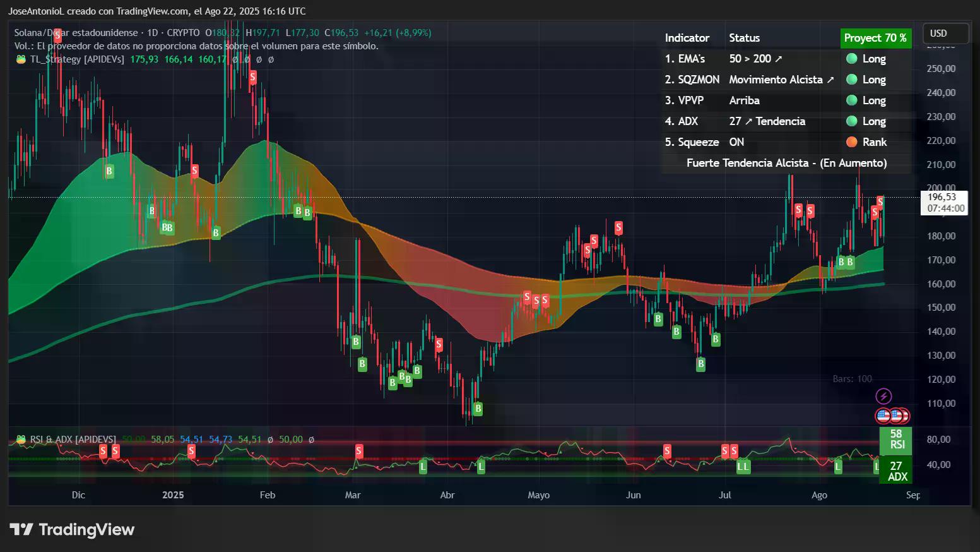Click the Status column header
Viewport: 980px width, 552px height.
tap(745, 38)
